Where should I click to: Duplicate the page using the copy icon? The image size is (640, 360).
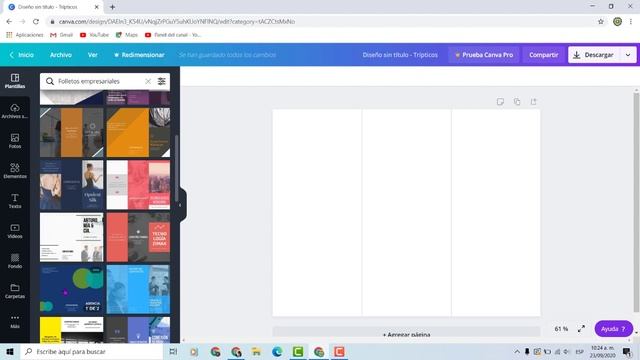pos(517,102)
